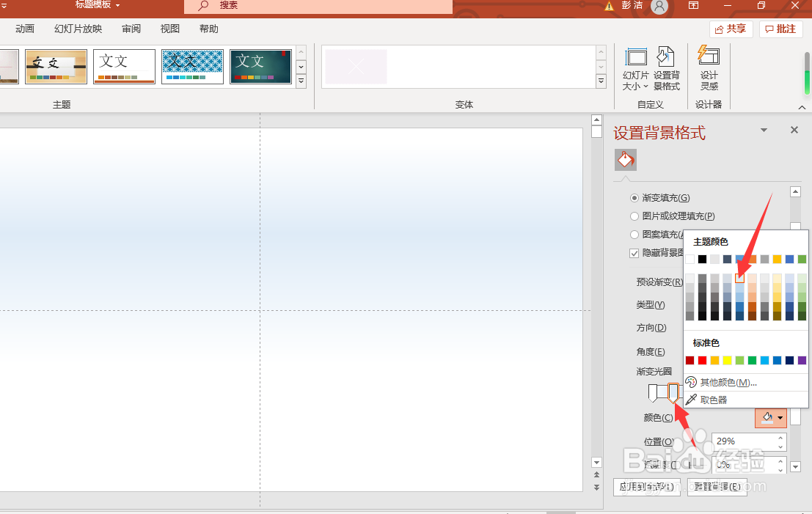Click the 批注 comments button
812x514 pixels.
pos(780,29)
